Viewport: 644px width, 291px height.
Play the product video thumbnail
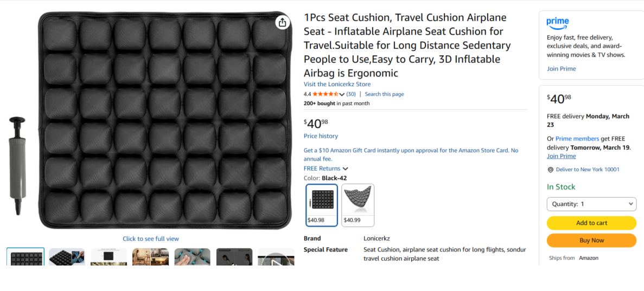pos(276,258)
